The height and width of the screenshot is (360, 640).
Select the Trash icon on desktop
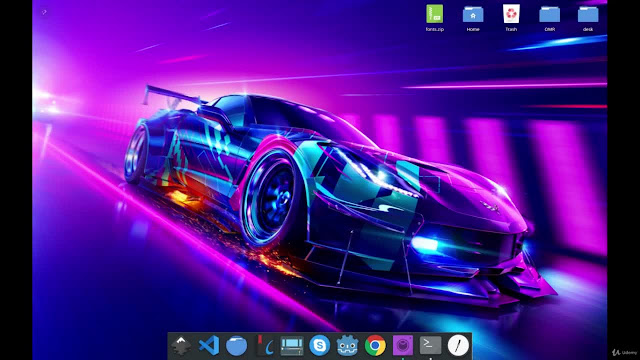point(511,14)
